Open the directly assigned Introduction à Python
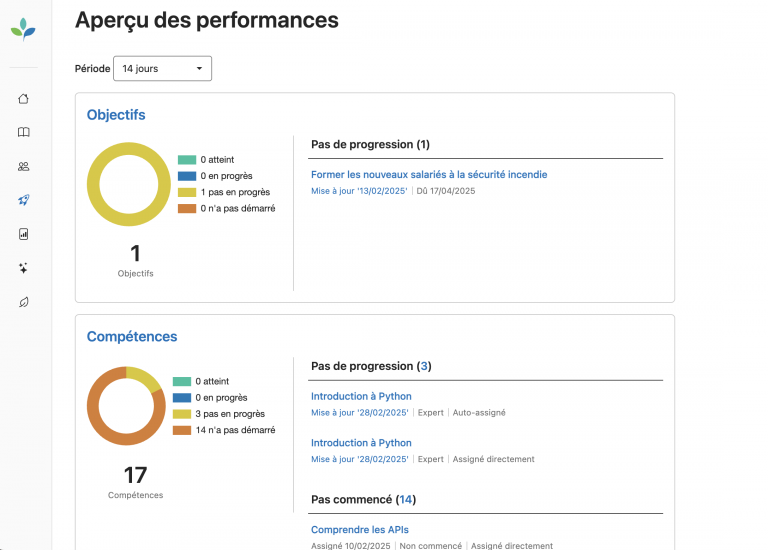The width and height of the screenshot is (768, 550). point(361,443)
